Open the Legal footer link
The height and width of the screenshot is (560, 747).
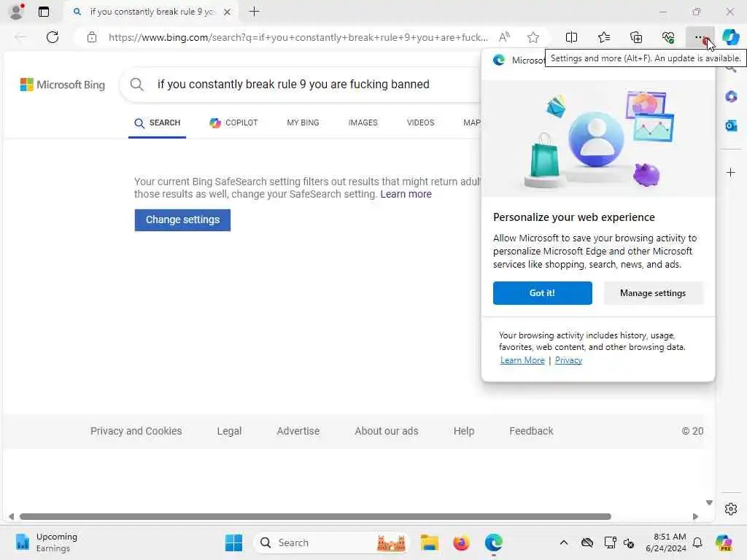pyautogui.click(x=229, y=431)
